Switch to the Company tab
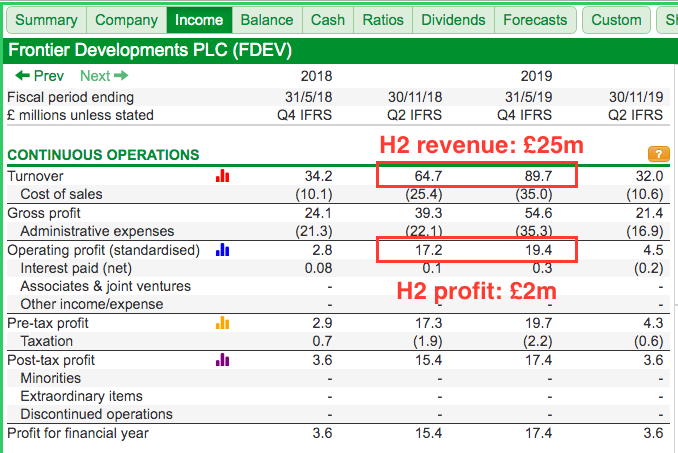This screenshot has height=453, width=678. [x=126, y=20]
